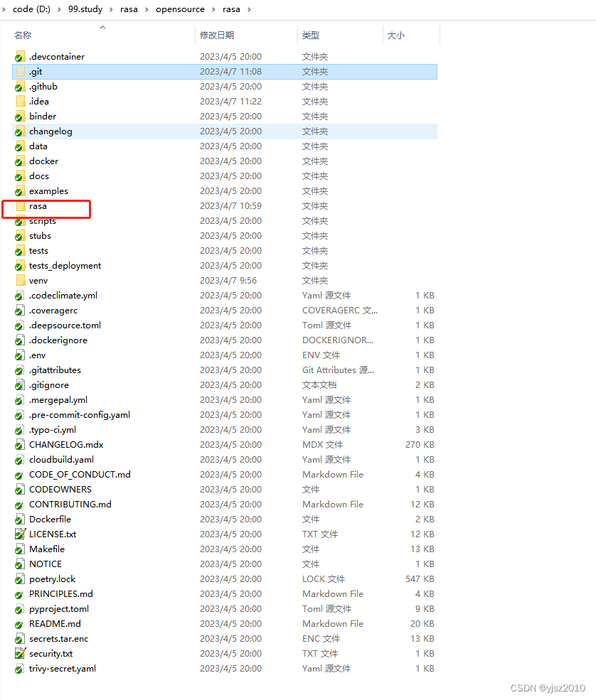Go to the last rasa breadcrumb segment

(x=231, y=9)
